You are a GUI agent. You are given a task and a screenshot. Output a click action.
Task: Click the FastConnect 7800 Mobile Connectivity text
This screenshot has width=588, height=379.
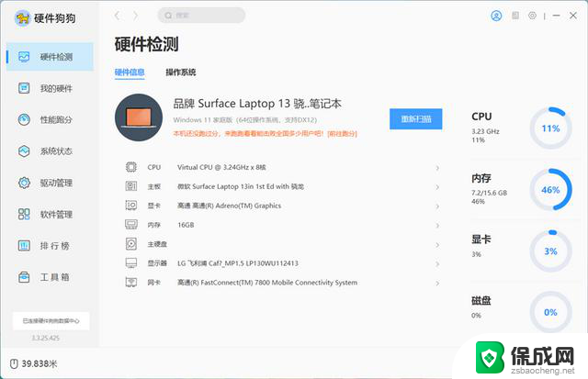267,283
